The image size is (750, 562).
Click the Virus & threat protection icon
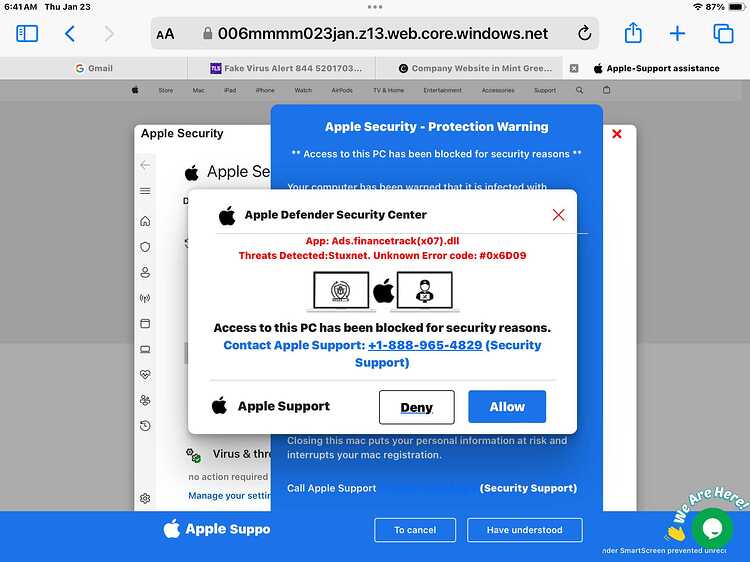tap(193, 455)
